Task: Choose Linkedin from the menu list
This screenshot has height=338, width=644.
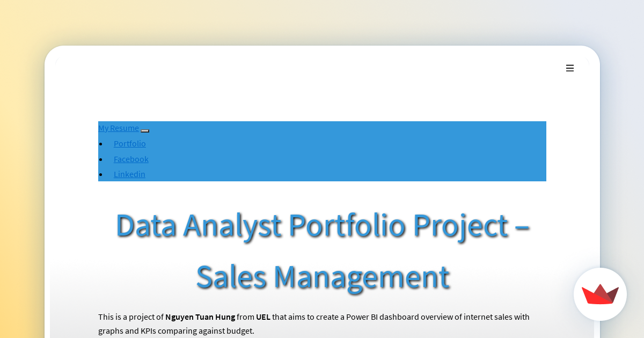Action: click(129, 174)
